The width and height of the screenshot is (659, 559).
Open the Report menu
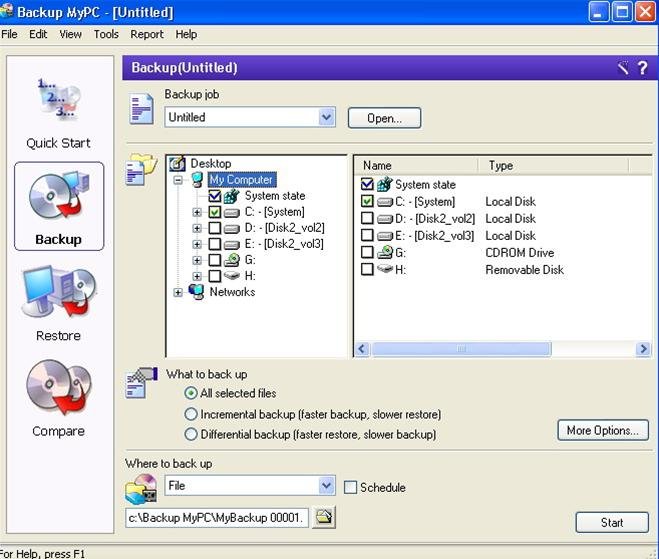tap(147, 34)
